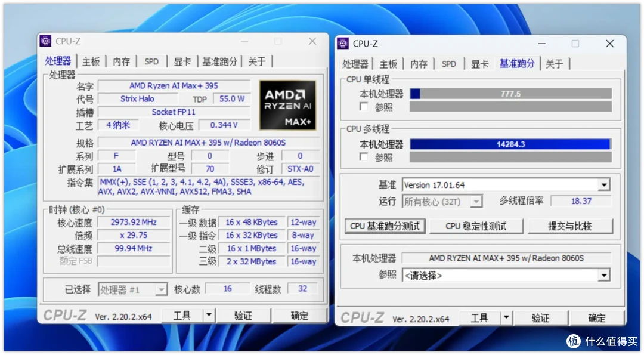Switch to 处理器 tab in right window

click(x=355, y=64)
